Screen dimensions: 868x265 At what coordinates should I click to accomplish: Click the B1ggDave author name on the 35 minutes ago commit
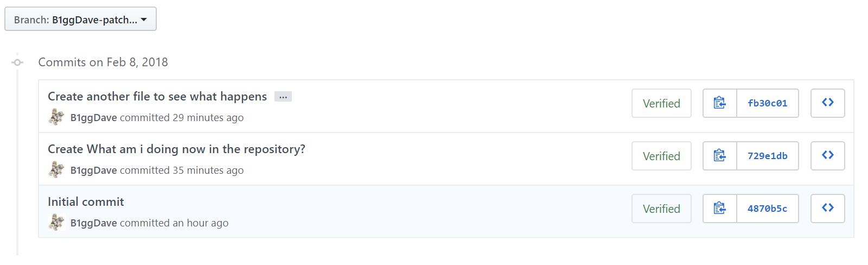pos(94,171)
